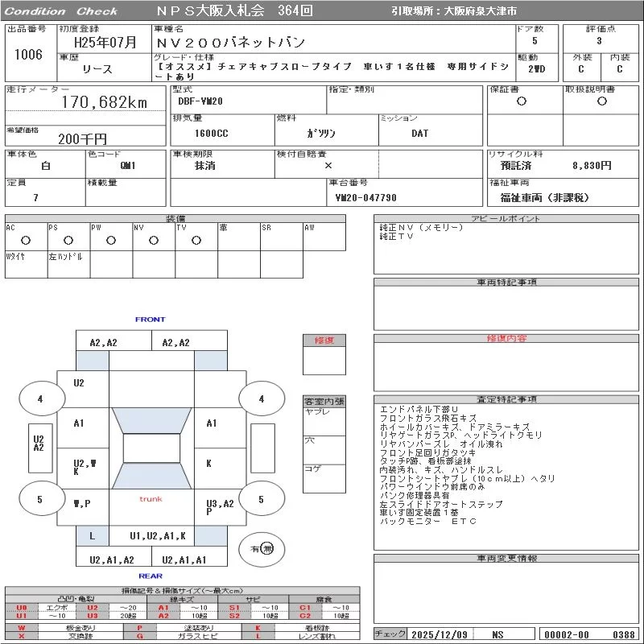Image resolution: width=644 pixels, height=644 pixels.
Task: Select the 修復内容 section header
Action: pyautogui.click(x=507, y=339)
